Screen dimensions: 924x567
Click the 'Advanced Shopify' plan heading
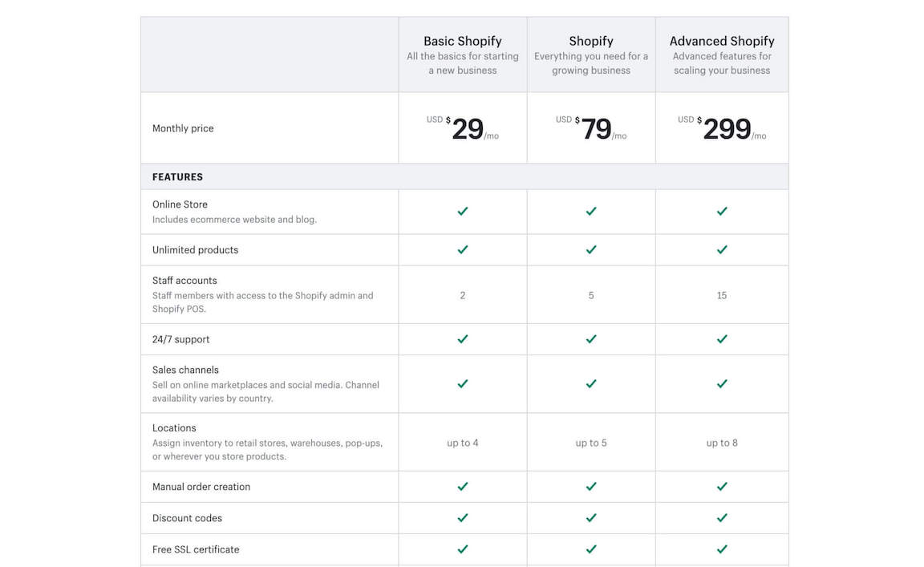click(722, 41)
